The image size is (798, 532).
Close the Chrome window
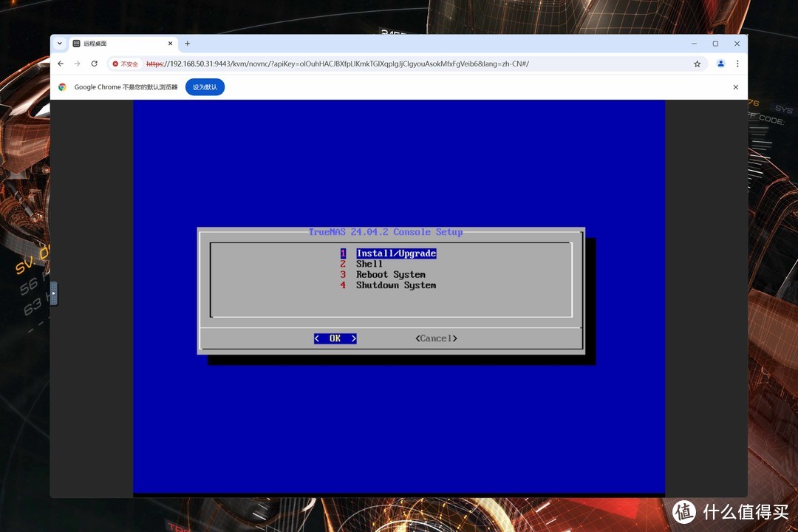pos(737,44)
